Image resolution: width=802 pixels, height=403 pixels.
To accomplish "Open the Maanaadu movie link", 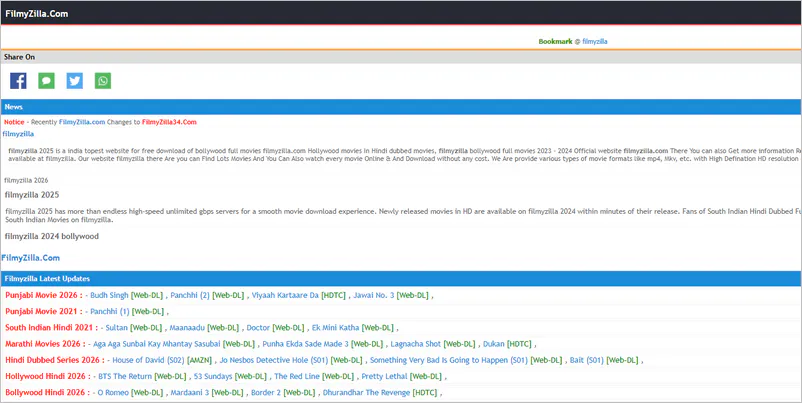I will [187, 328].
